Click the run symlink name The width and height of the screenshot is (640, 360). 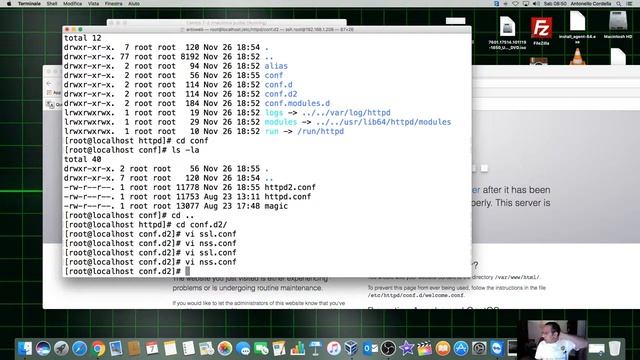271,131
